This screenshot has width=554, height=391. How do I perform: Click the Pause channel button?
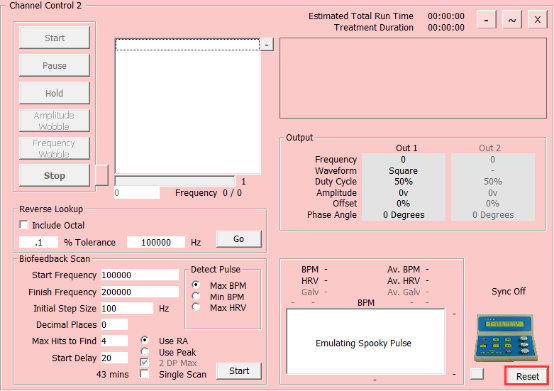click(54, 66)
